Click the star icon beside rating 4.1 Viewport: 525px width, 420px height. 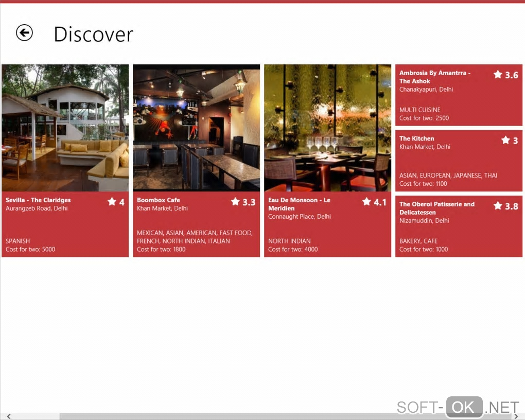(x=366, y=202)
